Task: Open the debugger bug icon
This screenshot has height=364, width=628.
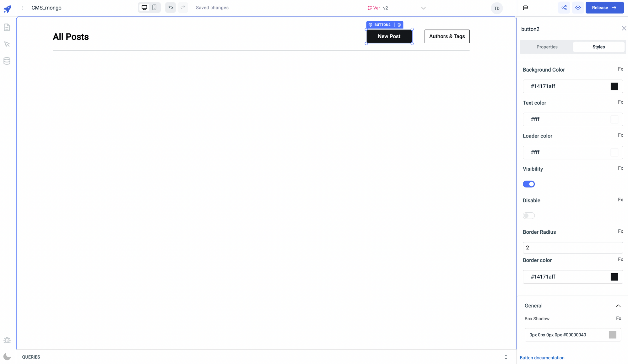Action: coord(7,340)
